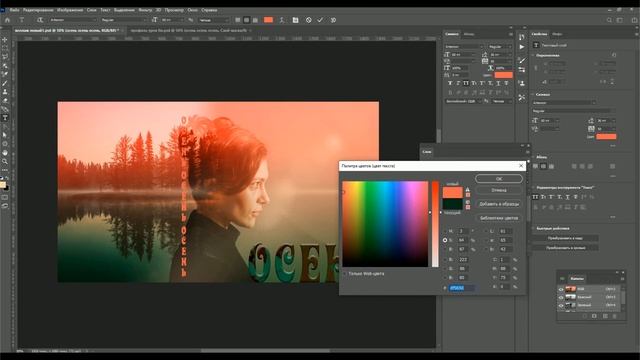Commit current text edits with checkmark
The image size is (640, 360).
click(x=320, y=20)
